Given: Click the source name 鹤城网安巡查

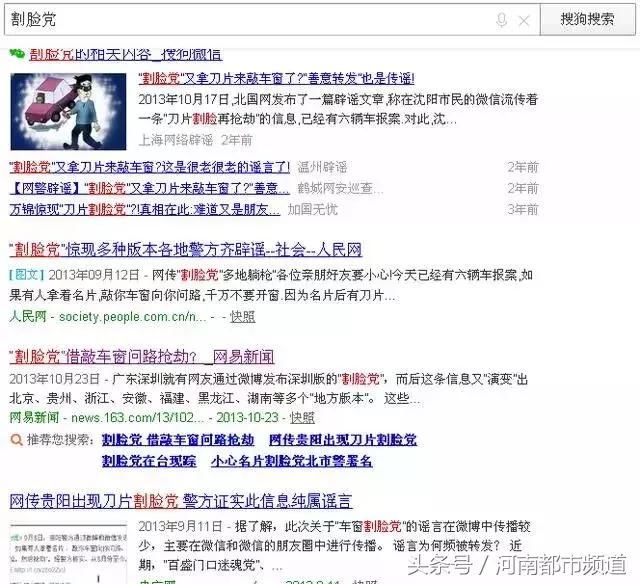Looking at the screenshot, I should tap(340, 188).
